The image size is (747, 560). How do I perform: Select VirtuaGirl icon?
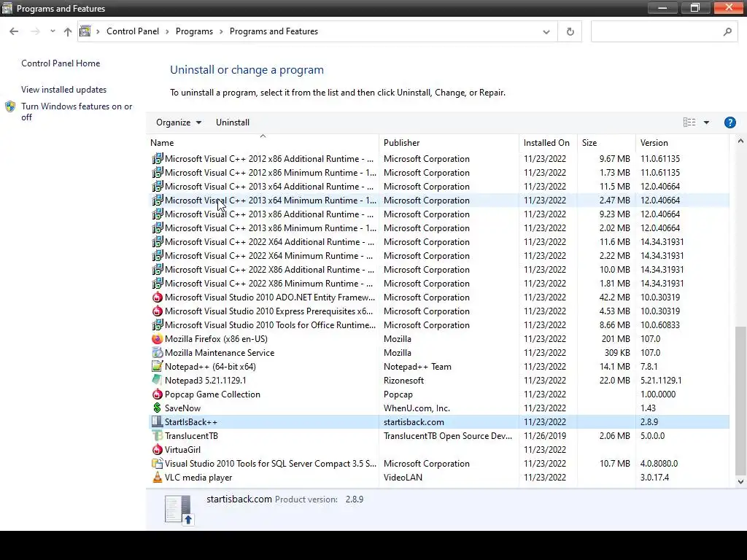click(x=158, y=449)
